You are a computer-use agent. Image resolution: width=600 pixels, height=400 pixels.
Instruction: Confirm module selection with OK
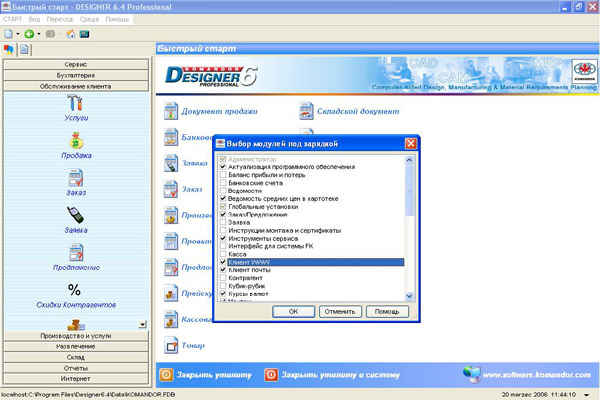[293, 312]
